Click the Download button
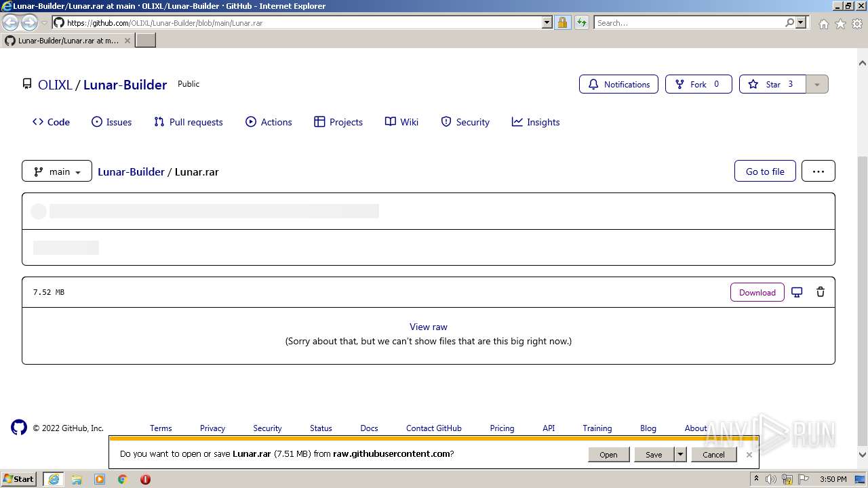The image size is (868, 488). point(757,292)
